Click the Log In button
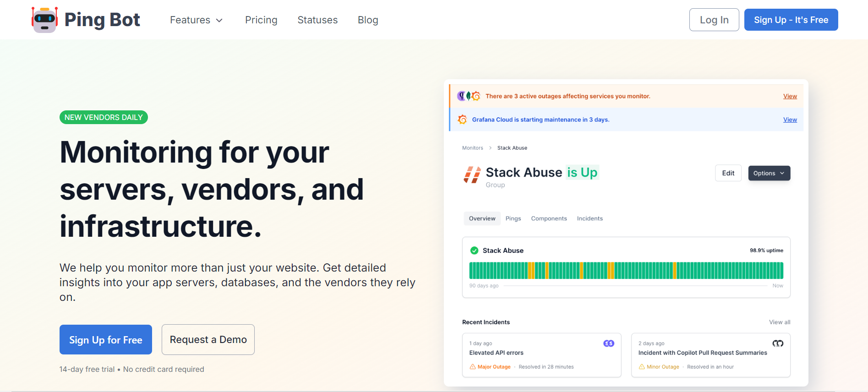 714,20
